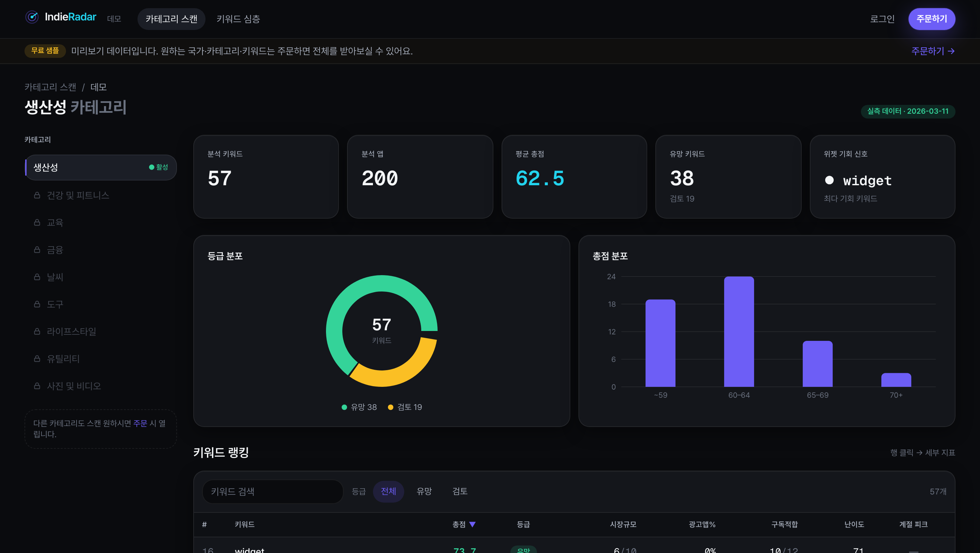Click the 로그인 link
This screenshot has height=553, width=980.
click(882, 19)
